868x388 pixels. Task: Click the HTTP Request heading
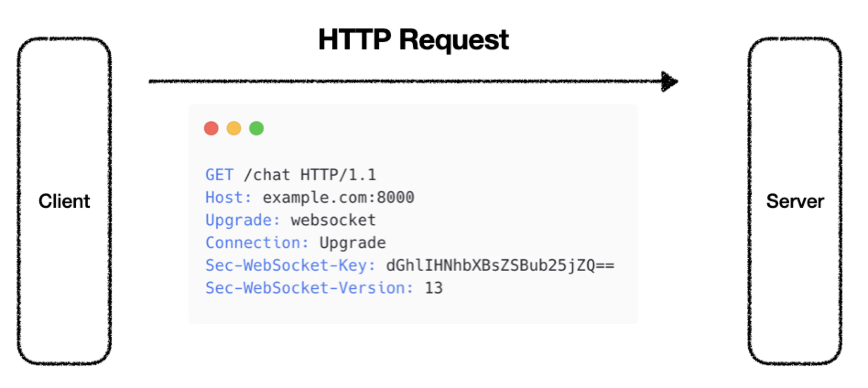pyautogui.click(x=413, y=39)
